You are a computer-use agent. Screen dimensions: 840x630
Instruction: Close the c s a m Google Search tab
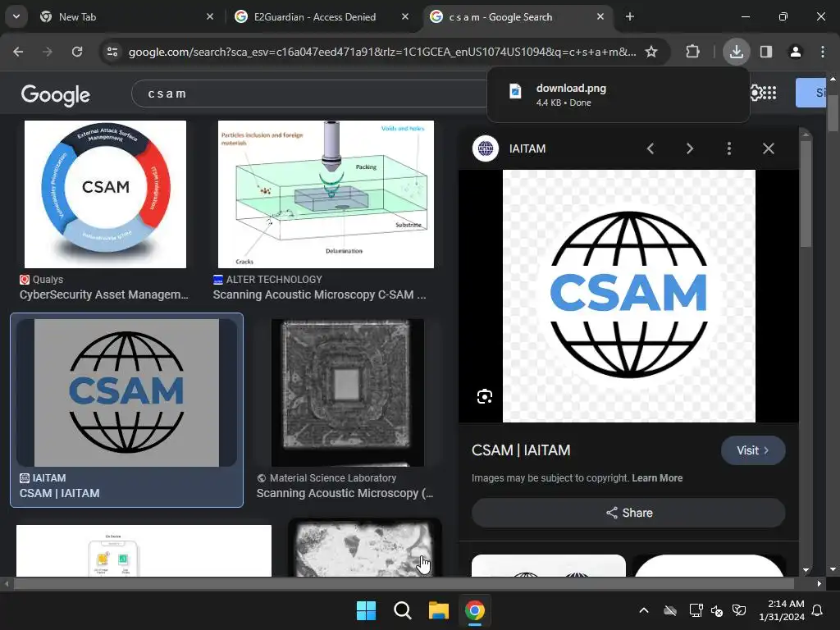click(x=600, y=16)
